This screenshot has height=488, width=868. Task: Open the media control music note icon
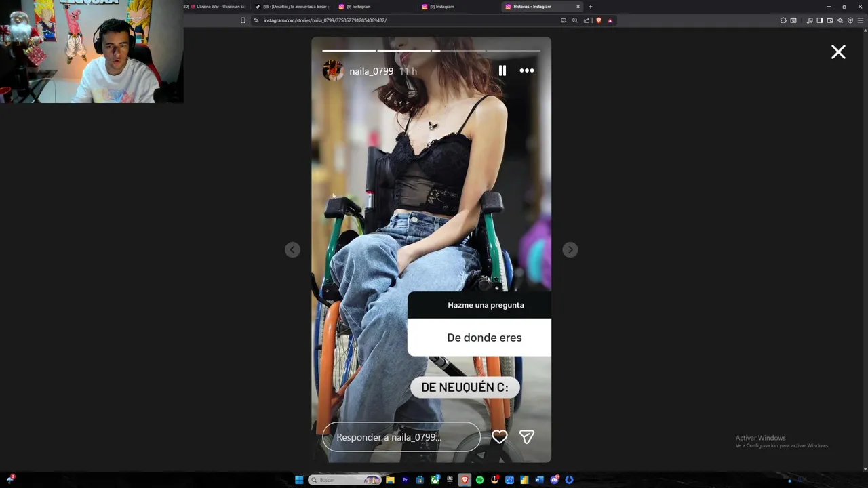(810, 20)
